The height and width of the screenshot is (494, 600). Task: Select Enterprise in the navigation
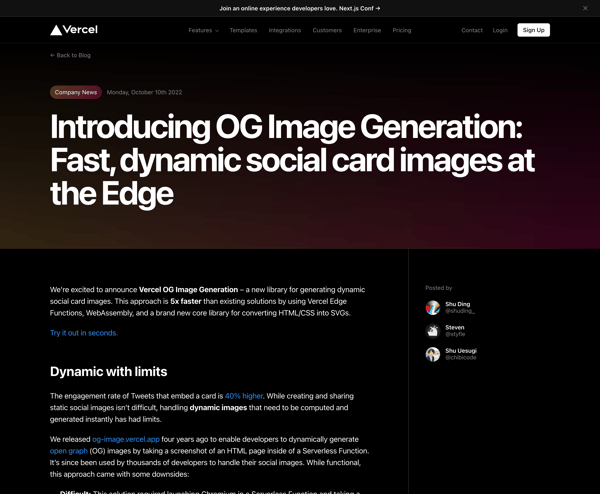(367, 30)
